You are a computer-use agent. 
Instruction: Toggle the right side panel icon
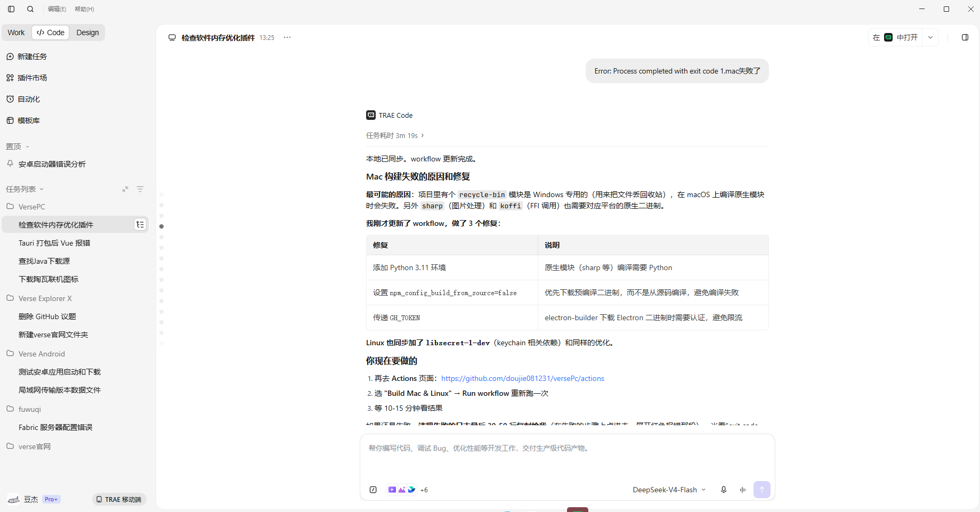tap(965, 37)
